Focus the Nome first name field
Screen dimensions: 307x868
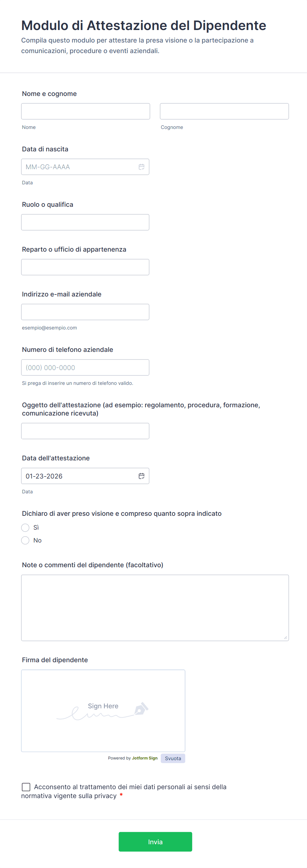(x=86, y=111)
